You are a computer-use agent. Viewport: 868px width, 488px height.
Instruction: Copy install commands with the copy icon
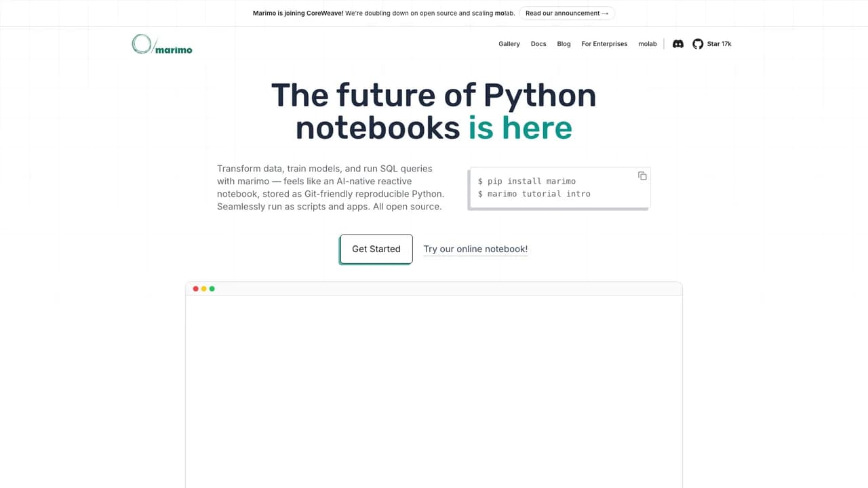642,176
